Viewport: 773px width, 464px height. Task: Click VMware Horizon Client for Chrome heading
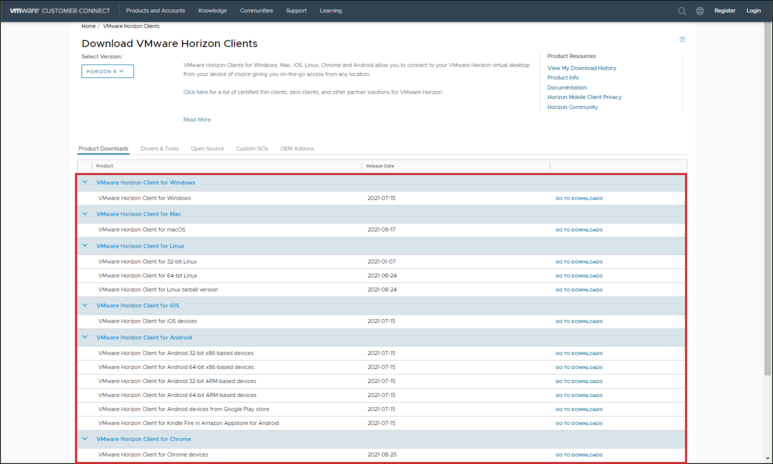(143, 439)
